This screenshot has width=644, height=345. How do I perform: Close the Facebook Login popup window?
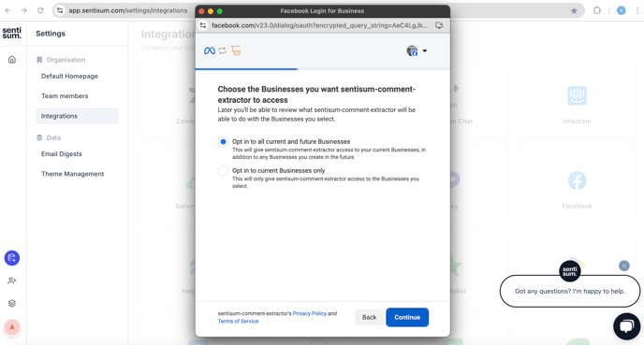(201, 11)
